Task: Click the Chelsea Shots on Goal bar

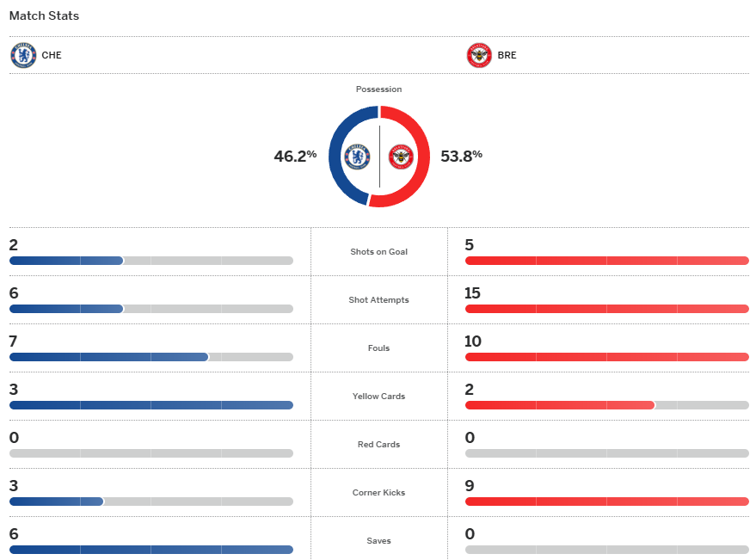Action: tap(151, 261)
